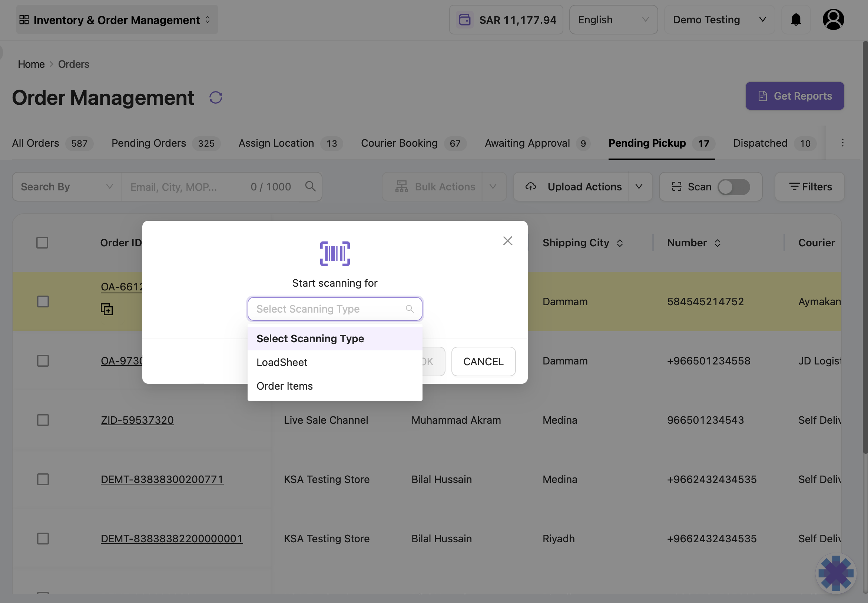Viewport: 868px width, 603px height.
Task: Go to Home breadcrumb
Action: pos(31,64)
